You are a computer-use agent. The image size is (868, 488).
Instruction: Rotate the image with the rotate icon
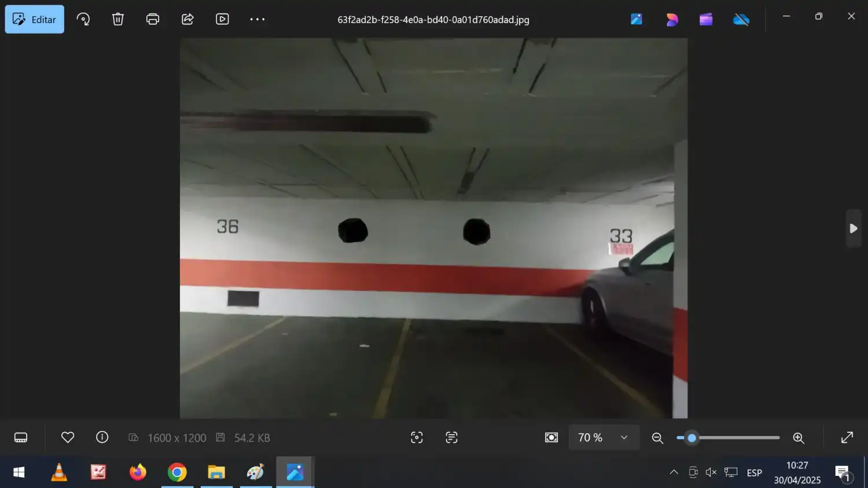83,19
